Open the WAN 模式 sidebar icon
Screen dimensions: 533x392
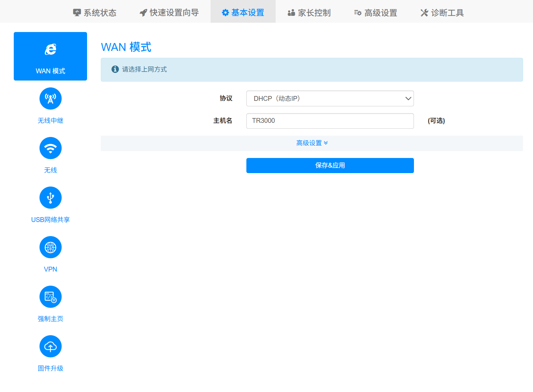(50, 50)
